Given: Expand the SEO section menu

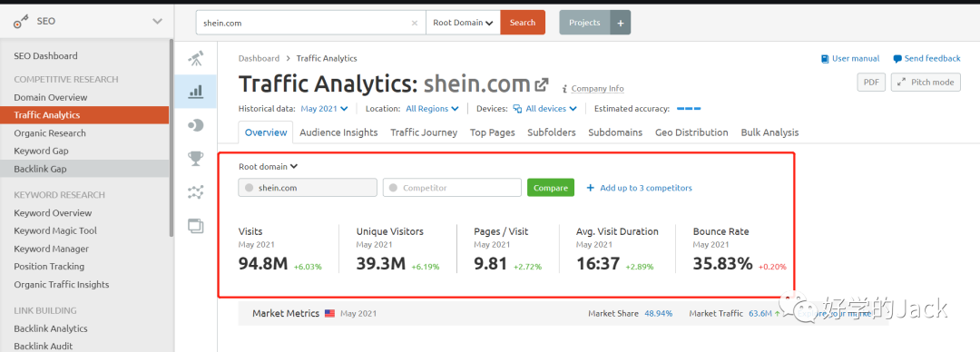Looking at the screenshot, I should pos(157,21).
